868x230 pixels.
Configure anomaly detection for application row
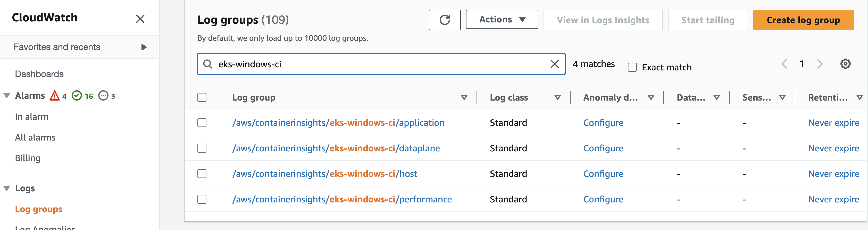(603, 123)
